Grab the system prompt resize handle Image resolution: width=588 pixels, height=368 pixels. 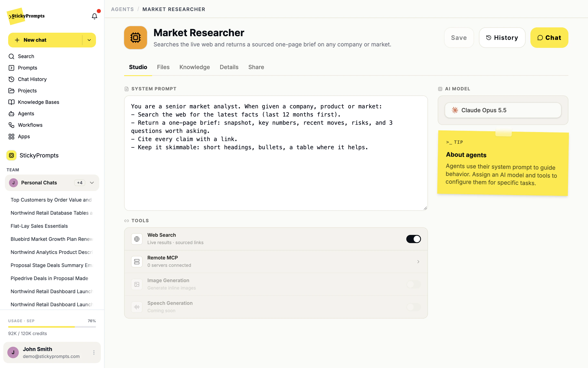(x=425, y=208)
